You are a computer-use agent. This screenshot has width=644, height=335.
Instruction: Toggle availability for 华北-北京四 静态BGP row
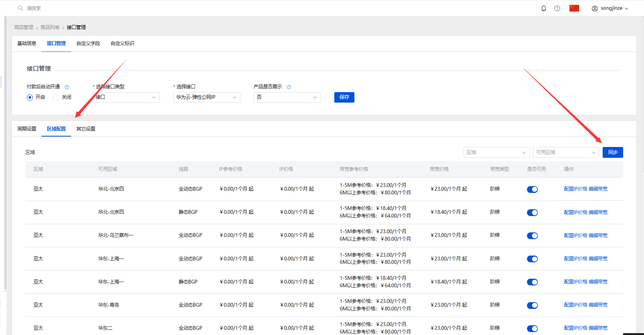pos(532,213)
